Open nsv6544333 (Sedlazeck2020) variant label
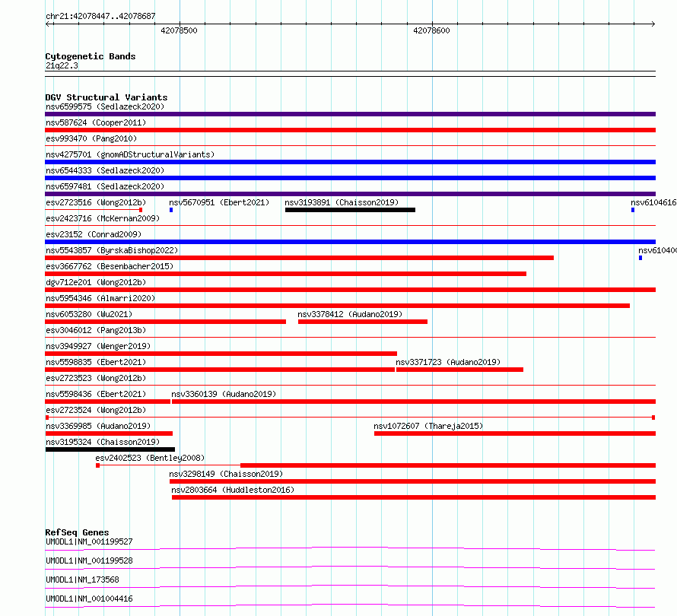Image resolution: width=677 pixels, height=616 pixels. (x=105, y=170)
